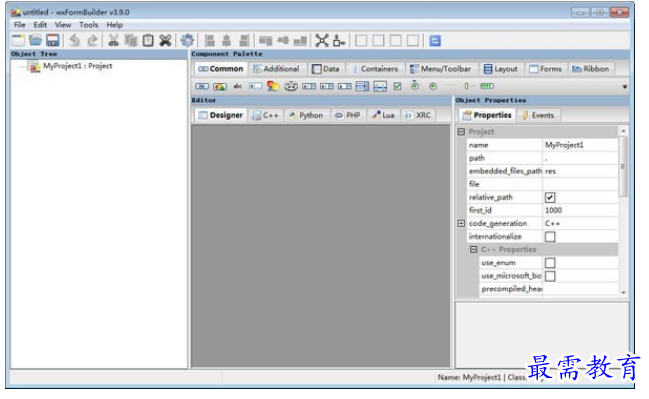Click the properties scrollbar down arrow
649x399 pixels.
pyautogui.click(x=623, y=292)
